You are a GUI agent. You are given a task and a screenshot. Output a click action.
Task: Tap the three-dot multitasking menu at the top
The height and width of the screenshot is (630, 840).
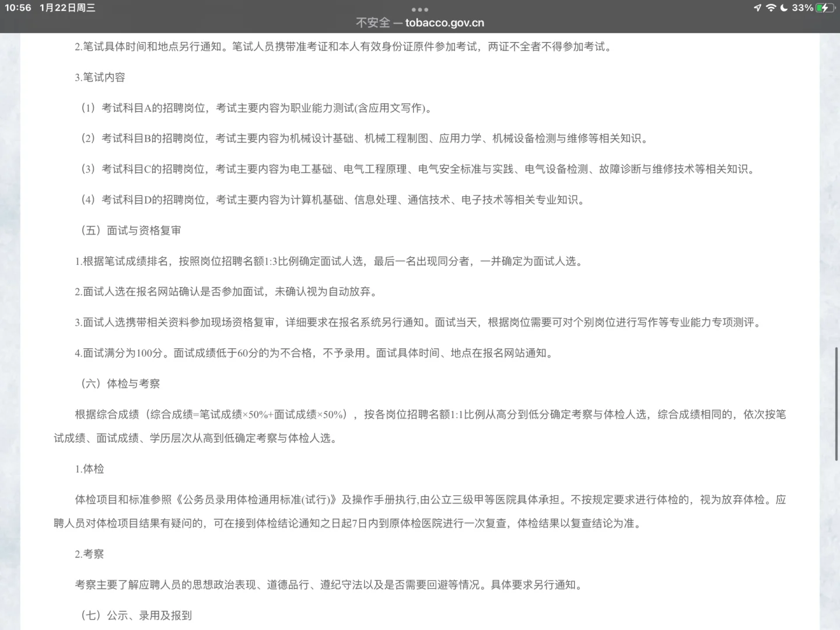(x=419, y=9)
